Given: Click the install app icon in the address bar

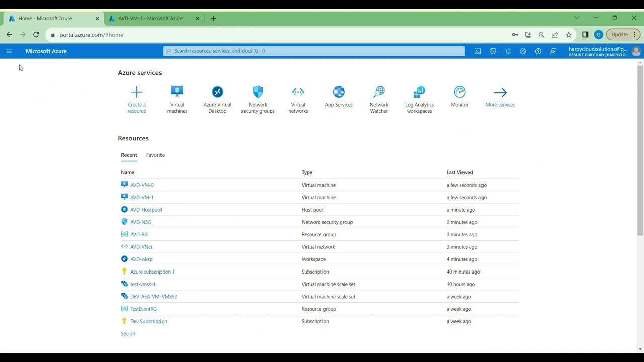Looking at the screenshot, I should point(528,35).
